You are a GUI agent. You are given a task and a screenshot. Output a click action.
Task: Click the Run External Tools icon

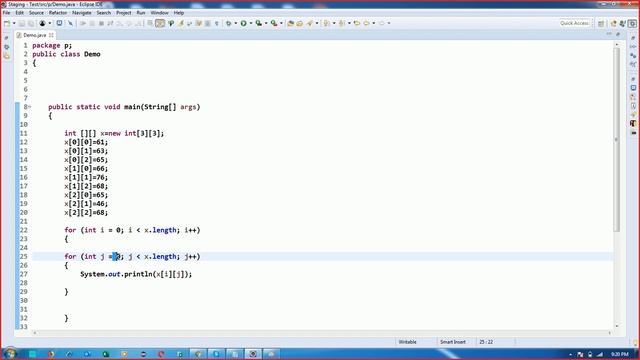pyautogui.click(x=274, y=23)
